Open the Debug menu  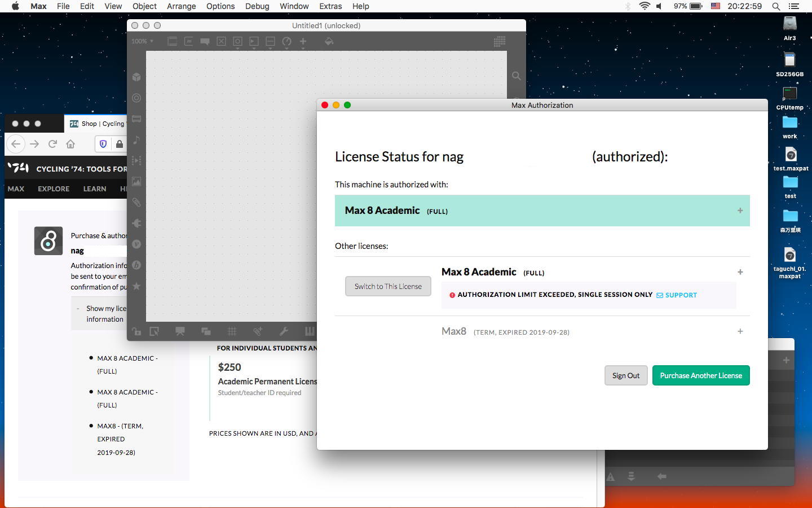point(257,6)
